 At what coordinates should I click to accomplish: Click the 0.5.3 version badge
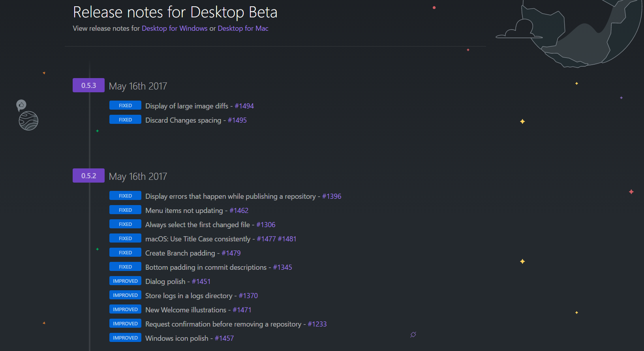(x=88, y=85)
